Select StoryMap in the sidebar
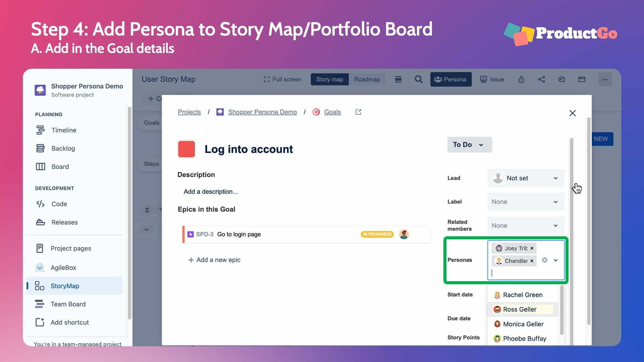 74,286
